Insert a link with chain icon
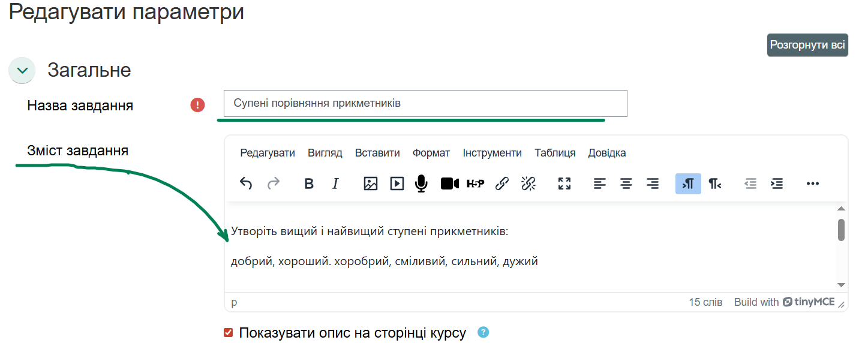The image size is (868, 343). coord(502,183)
